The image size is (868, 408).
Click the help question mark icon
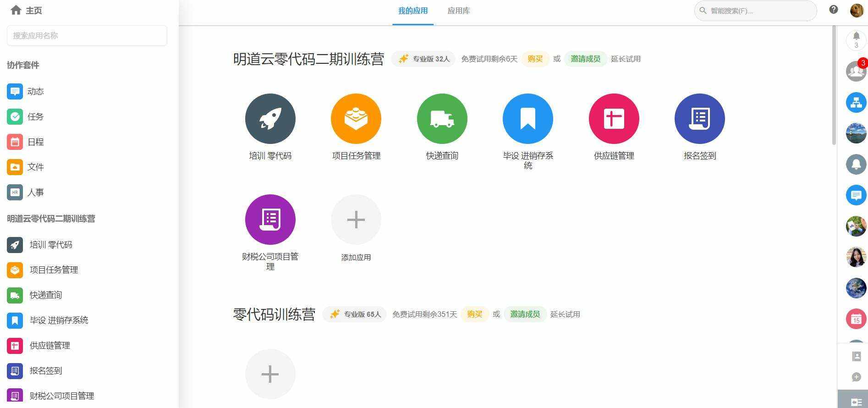[833, 10]
